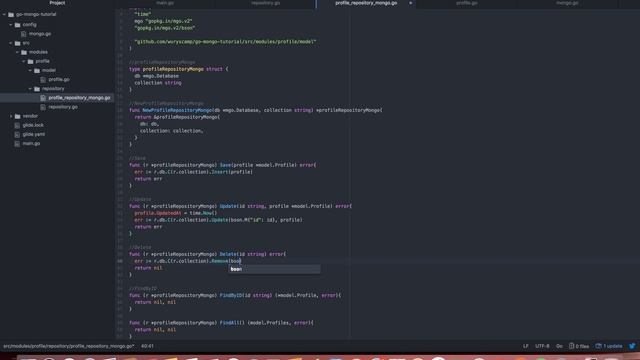The image size is (640, 360).
Task: Click the file icon beside profile.go in the tree
Action: [43, 80]
